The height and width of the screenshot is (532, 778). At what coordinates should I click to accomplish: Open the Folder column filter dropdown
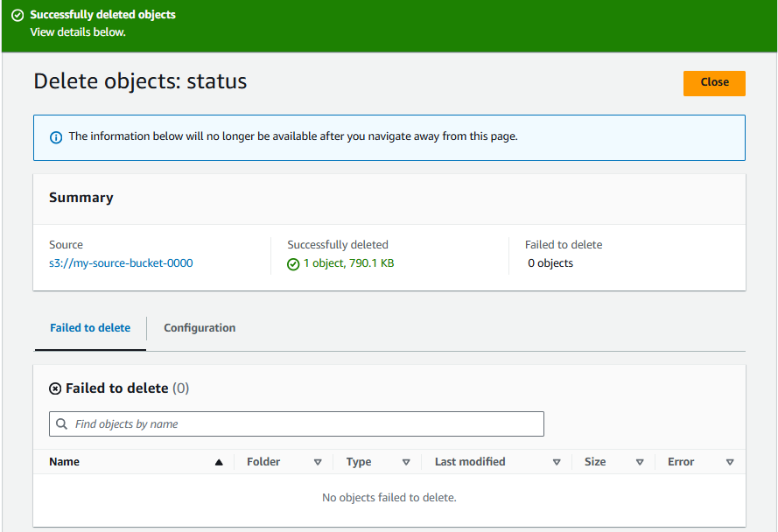318,461
